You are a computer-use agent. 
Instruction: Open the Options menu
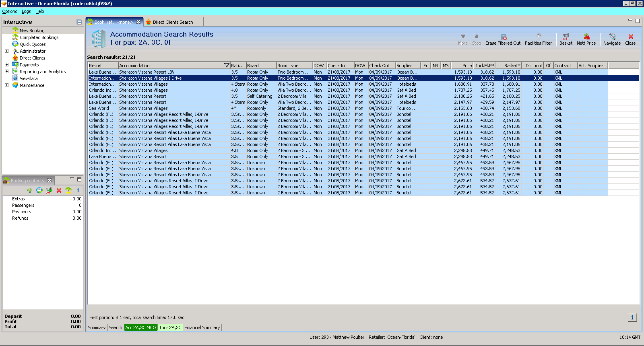click(x=10, y=11)
